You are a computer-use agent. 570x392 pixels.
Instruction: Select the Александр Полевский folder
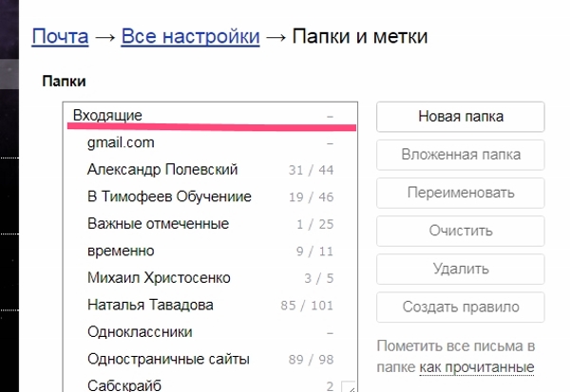pyautogui.click(x=211, y=170)
